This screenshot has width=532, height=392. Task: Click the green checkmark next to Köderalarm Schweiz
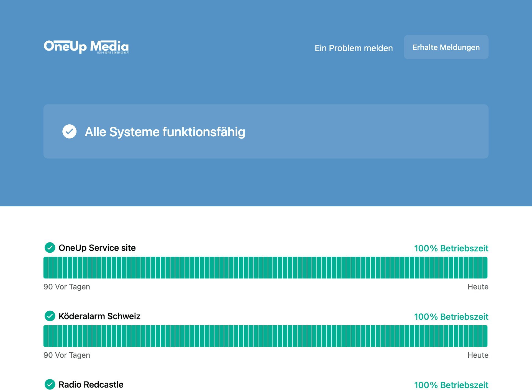pos(50,316)
